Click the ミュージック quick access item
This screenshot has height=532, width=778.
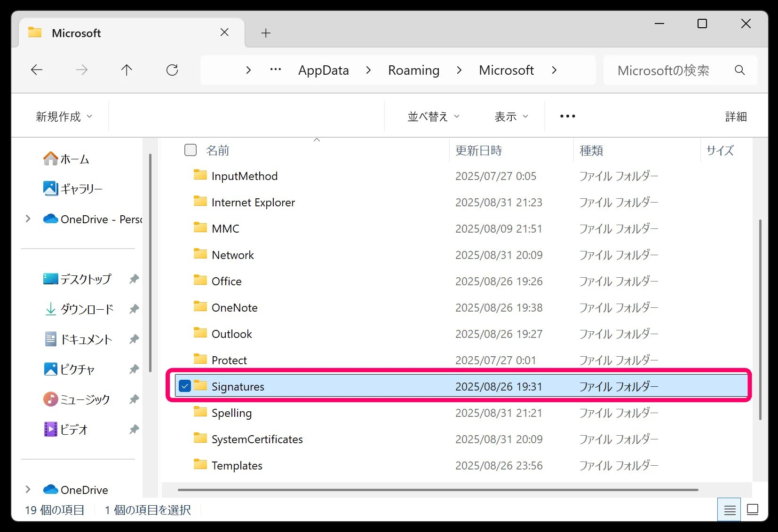coord(77,399)
